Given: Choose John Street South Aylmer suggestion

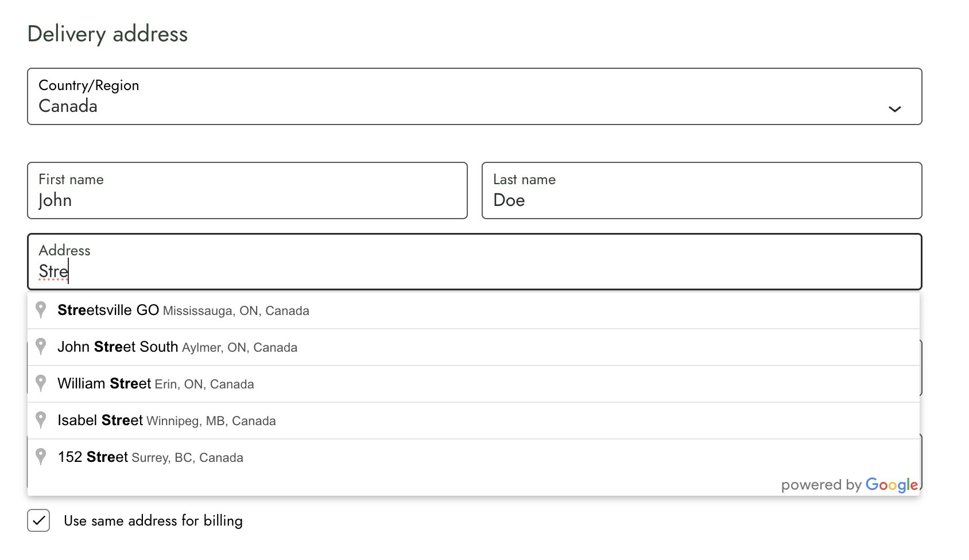Looking at the screenshot, I should [474, 347].
